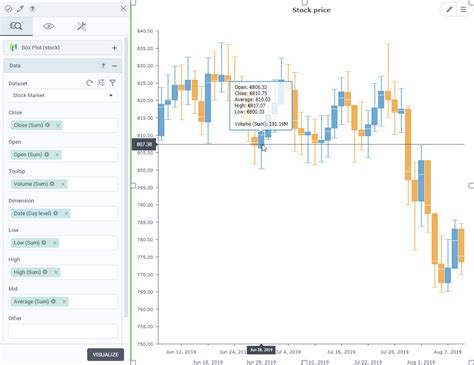474x365 pixels.
Task: Click the pencil edit icon above chart
Action: click(x=449, y=9)
